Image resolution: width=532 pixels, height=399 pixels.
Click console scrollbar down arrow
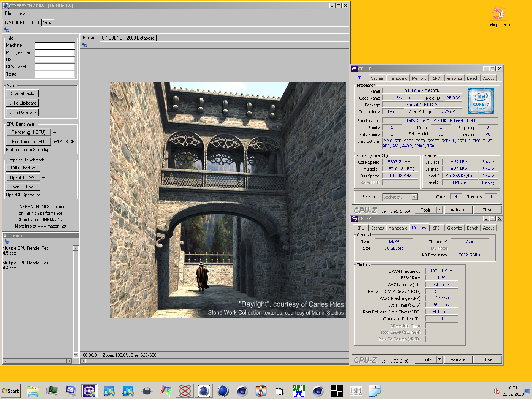76,355
